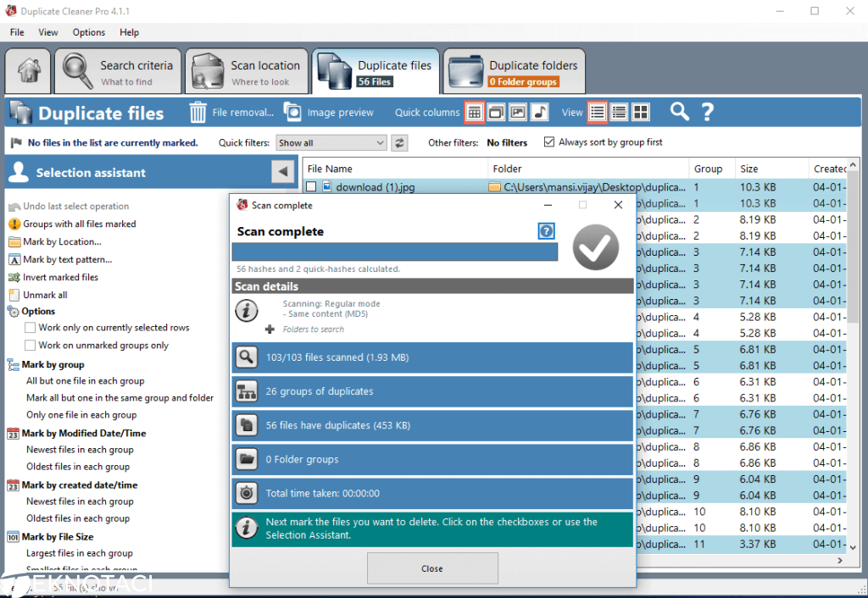Mark oldest files by created date/time

[x=78, y=518]
